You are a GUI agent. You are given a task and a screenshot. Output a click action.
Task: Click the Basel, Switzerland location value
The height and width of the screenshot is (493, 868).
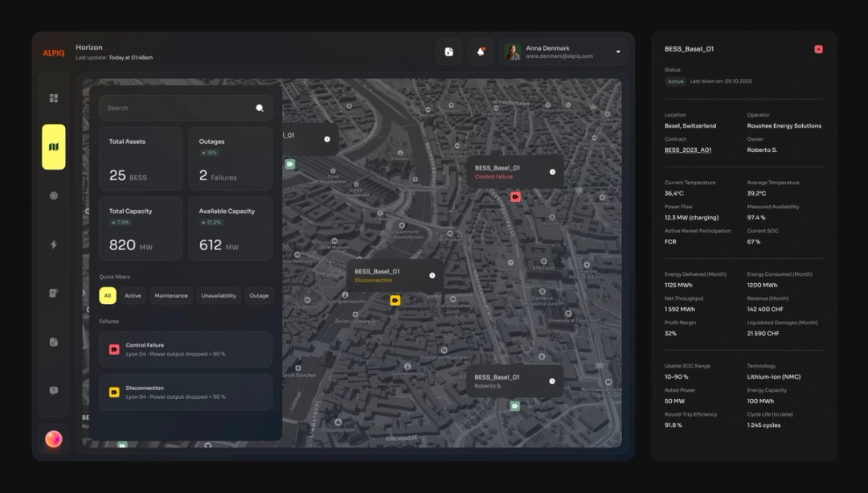(690, 125)
